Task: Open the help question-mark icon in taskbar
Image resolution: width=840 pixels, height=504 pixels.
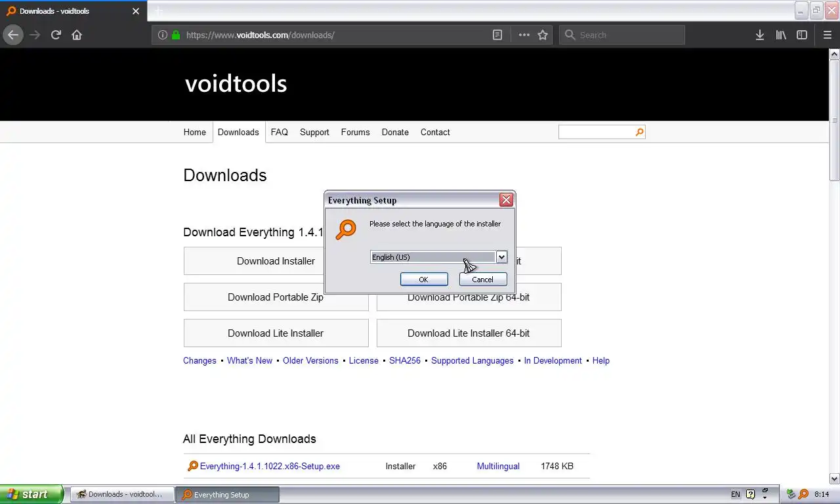Action: pos(751,494)
